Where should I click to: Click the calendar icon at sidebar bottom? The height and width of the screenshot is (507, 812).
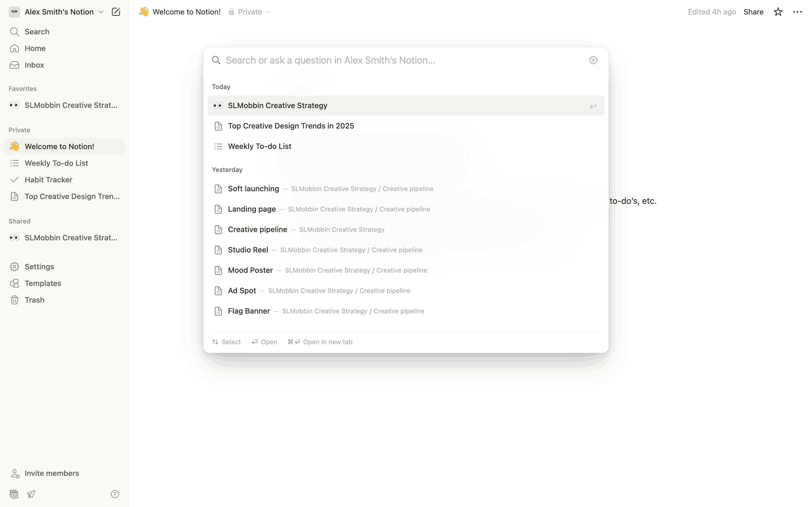14,494
